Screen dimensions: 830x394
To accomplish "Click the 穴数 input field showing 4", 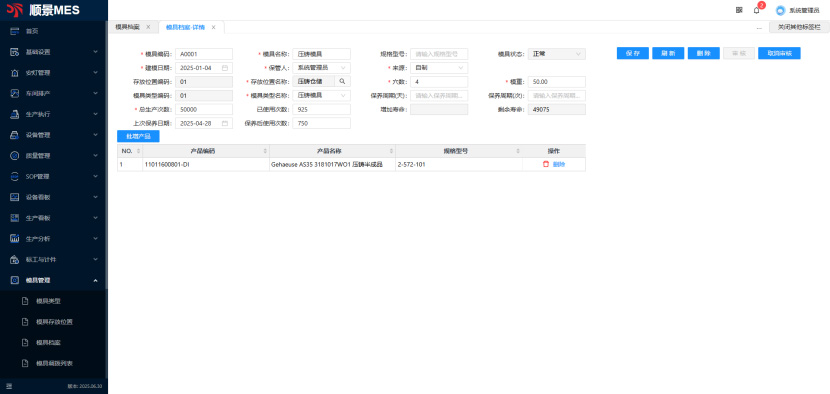I will (439, 82).
